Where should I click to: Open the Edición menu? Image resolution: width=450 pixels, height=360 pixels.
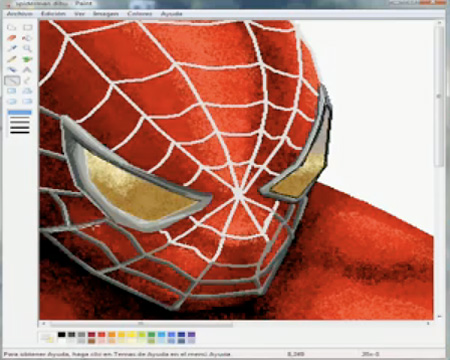pos(53,14)
